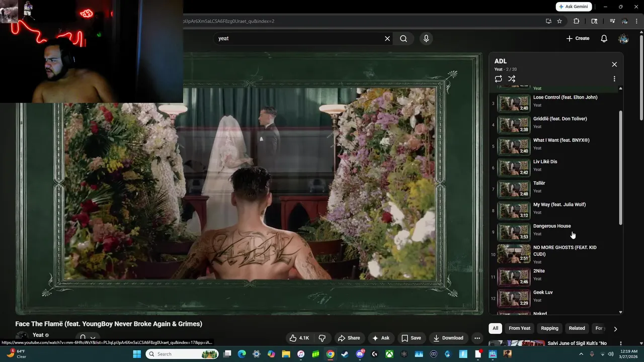Open the Windows Start menu
Image resolution: width=644 pixels, height=362 pixels.
pos(137,354)
